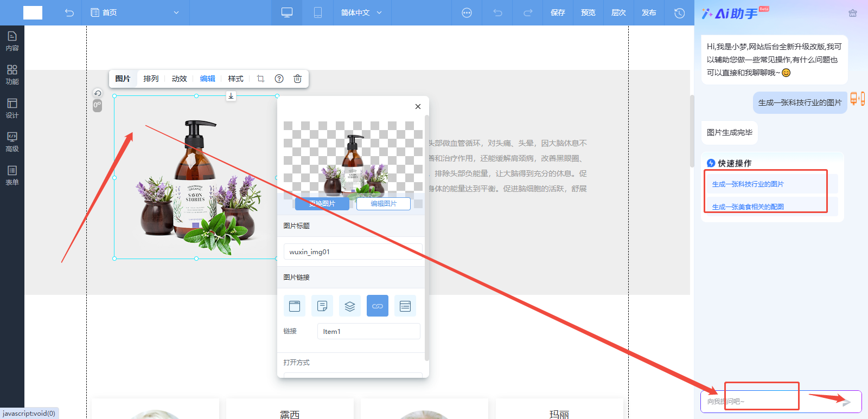Delete the image with trash icon
The width and height of the screenshot is (868, 419).
[x=297, y=79]
